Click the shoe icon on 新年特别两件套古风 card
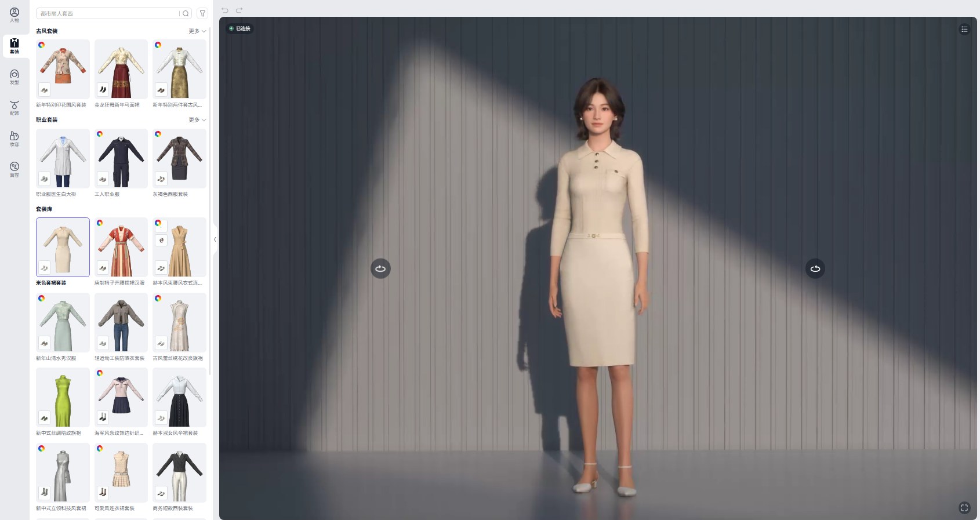This screenshot has width=980, height=520. (161, 90)
